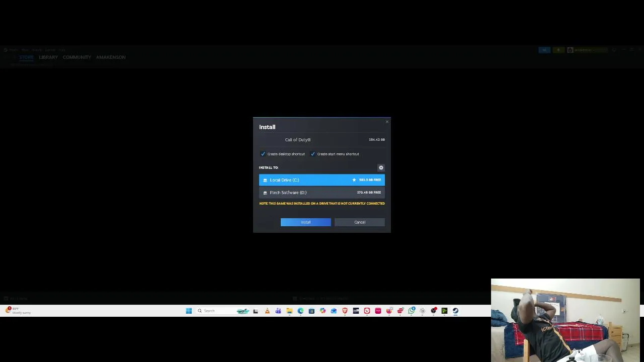The width and height of the screenshot is (644, 362).
Task: Select Ftech Software (D:) as install location
Action: click(x=322, y=192)
